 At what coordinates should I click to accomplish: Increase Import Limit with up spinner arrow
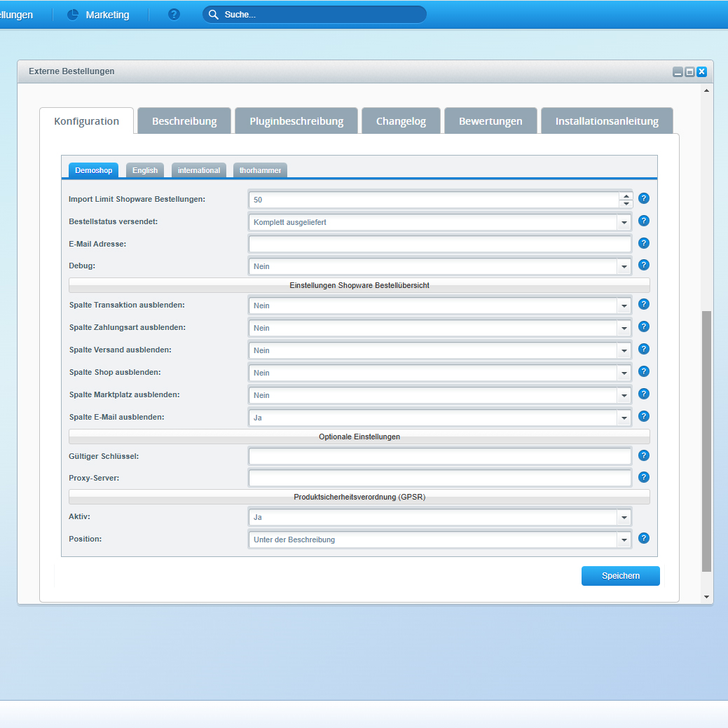pyautogui.click(x=626, y=195)
